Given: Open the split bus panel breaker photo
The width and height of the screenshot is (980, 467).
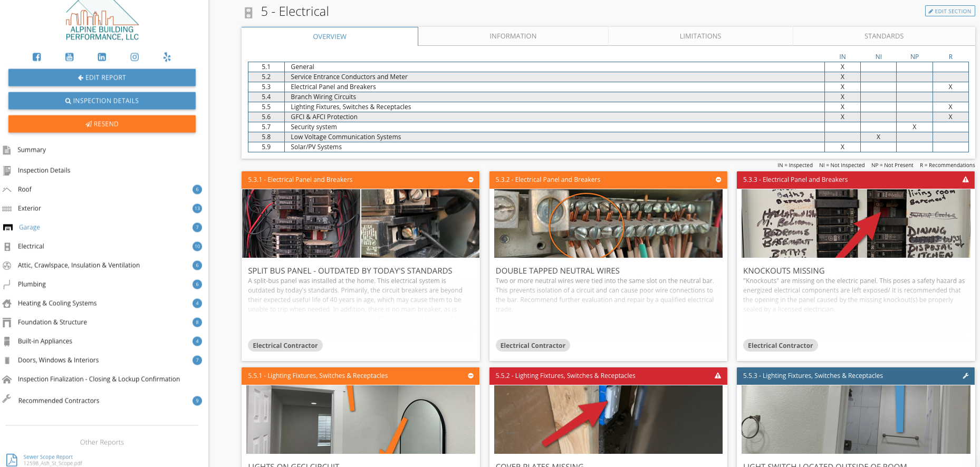Looking at the screenshot, I should 301,223.
